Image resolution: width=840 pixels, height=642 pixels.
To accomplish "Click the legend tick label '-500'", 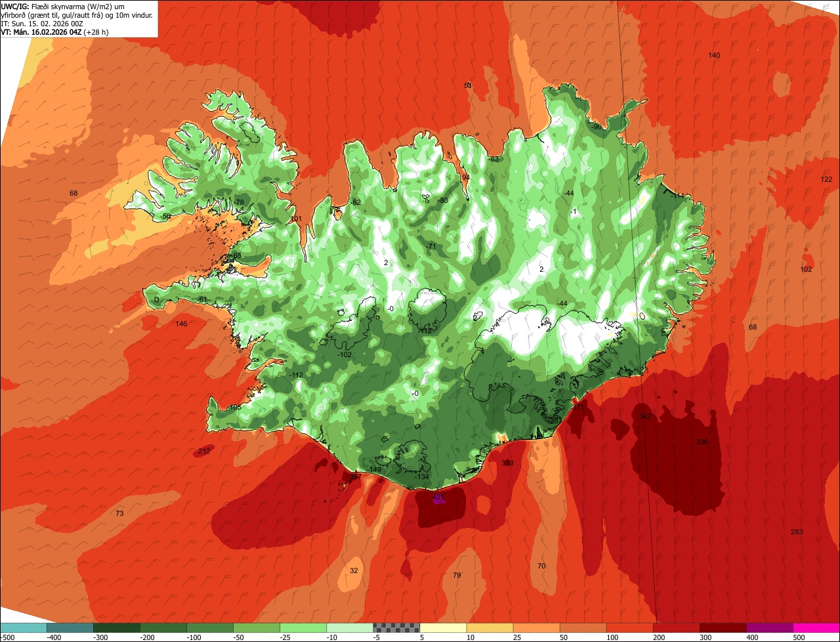I will tap(7, 637).
